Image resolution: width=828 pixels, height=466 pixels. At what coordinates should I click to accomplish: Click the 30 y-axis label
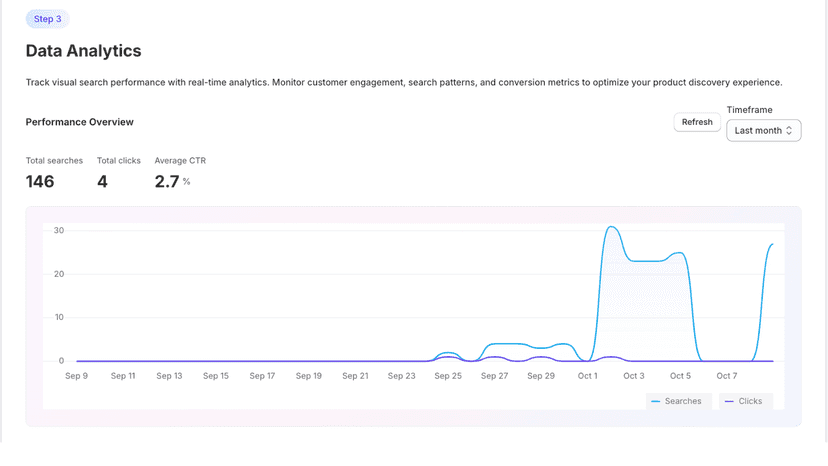coord(59,230)
